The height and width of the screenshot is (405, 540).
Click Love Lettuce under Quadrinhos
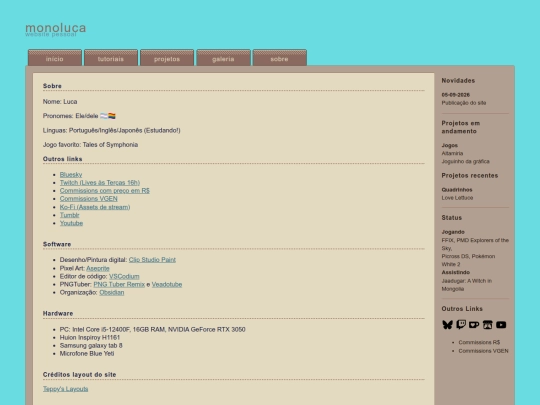[457, 198]
